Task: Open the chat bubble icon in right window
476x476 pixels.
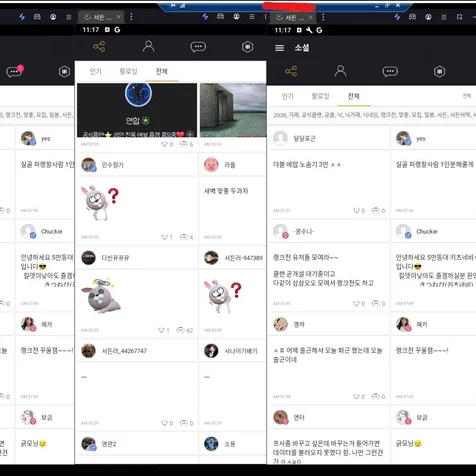Action: (390, 71)
